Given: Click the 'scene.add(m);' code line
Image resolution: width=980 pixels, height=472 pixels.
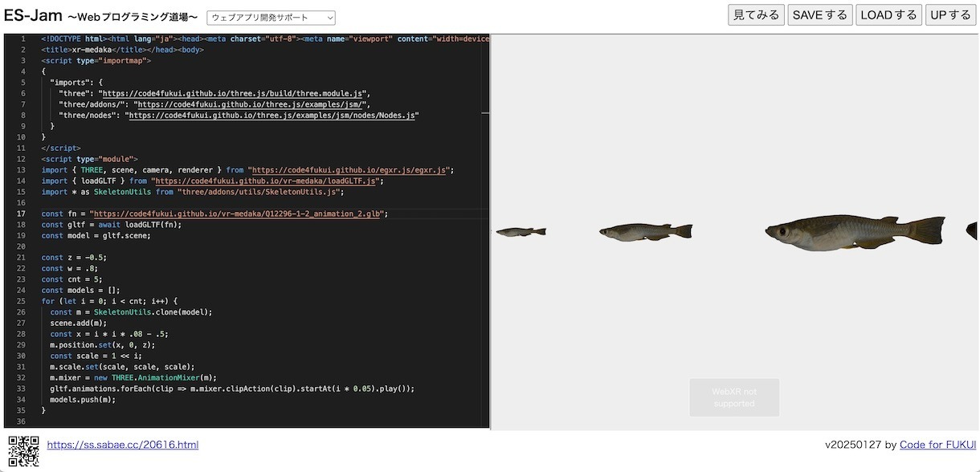Looking at the screenshot, I should [78, 323].
